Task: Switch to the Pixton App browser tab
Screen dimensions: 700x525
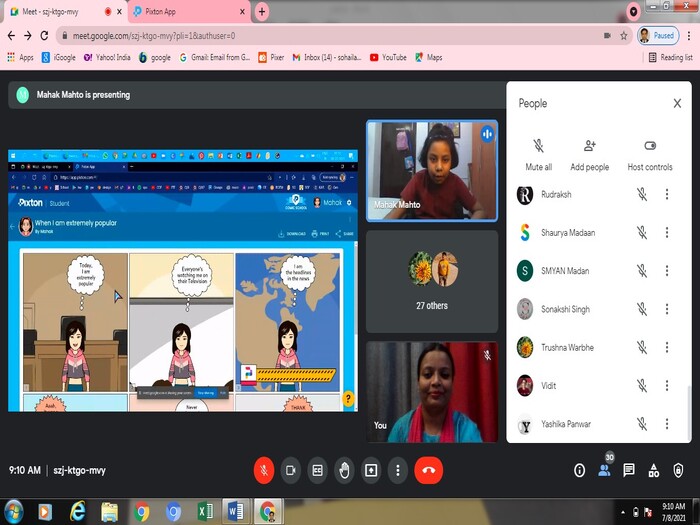Action: click(189, 12)
